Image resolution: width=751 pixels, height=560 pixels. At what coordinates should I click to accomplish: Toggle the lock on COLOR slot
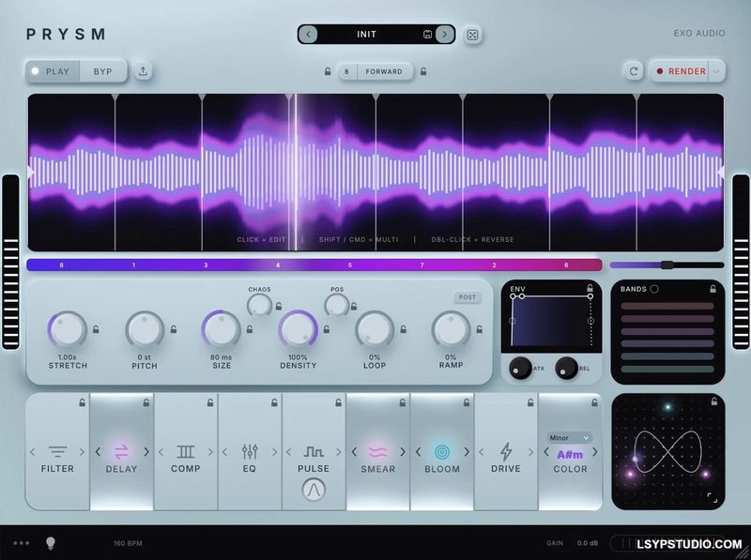[594, 403]
